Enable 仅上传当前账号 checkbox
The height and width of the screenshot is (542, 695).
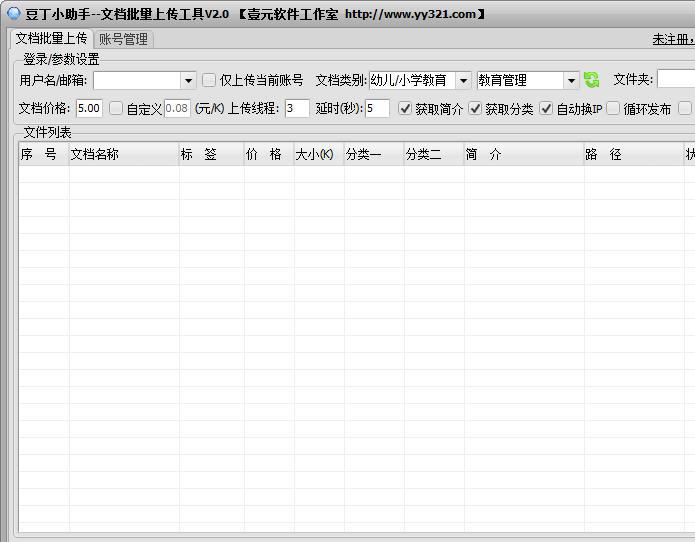point(209,80)
